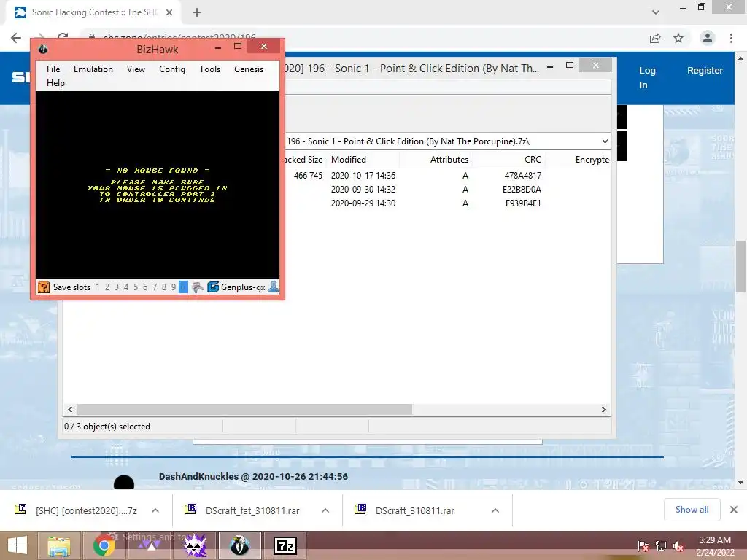Click the blue user icon in BizHawk status bar
The image size is (747, 560).
274,287
